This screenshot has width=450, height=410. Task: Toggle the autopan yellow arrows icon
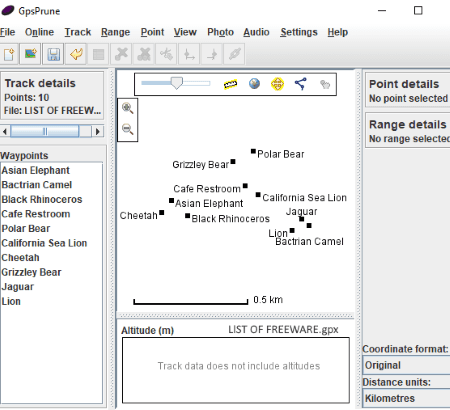[x=277, y=84]
